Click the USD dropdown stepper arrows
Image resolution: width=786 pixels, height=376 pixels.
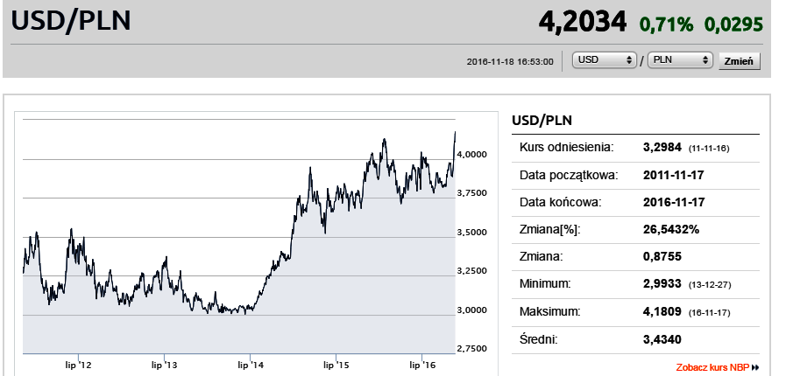coord(630,60)
